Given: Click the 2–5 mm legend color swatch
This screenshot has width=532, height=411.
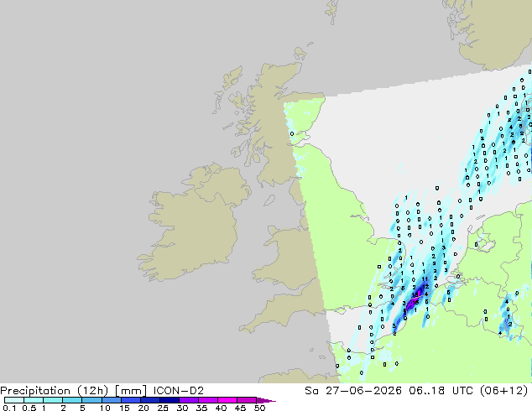Looking at the screenshot, I should pyautogui.click(x=72, y=400).
